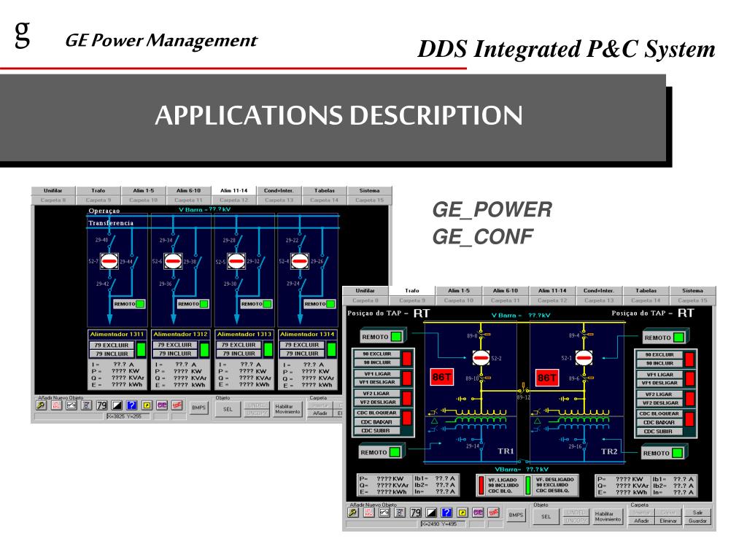Click breaker symbol 52-1 on TR2 side
Viewport: 747px width, 560px height.
point(584,357)
